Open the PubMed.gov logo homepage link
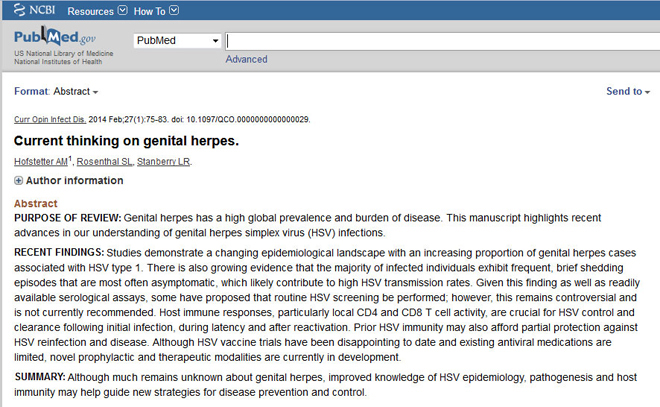 pos(55,37)
